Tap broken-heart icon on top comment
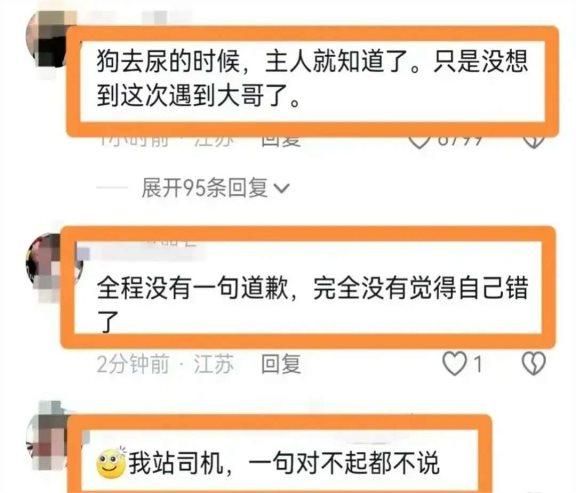This screenshot has width=576, height=493. [x=533, y=142]
